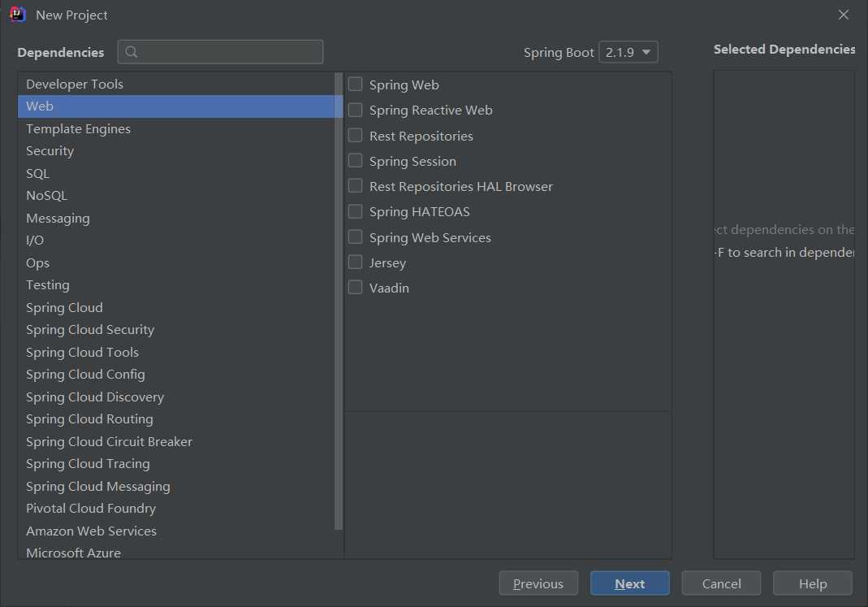
Task: Pick the Pivotal Cloud Foundry category
Action: pos(176,509)
